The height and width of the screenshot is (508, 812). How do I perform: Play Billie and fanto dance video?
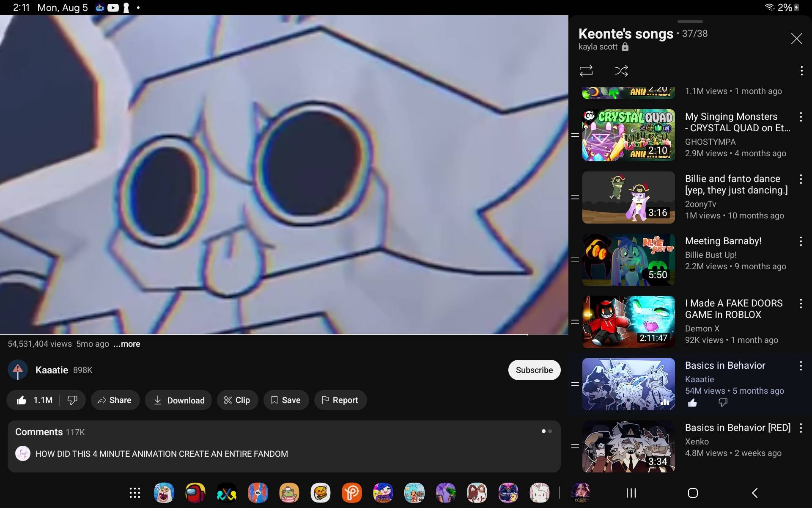point(628,197)
